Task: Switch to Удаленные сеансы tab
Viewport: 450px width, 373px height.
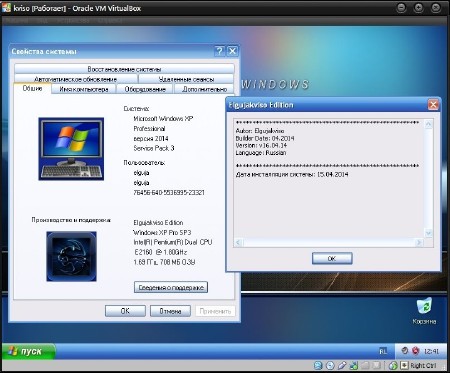Action: click(186, 79)
